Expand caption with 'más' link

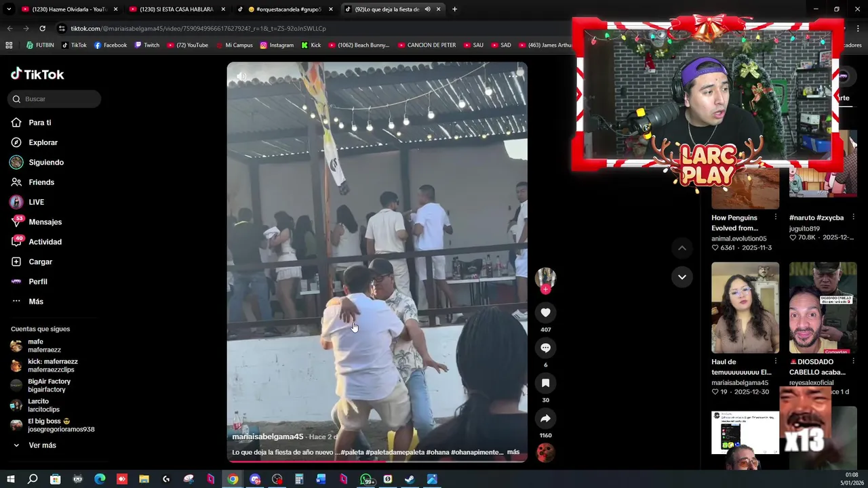coord(513,452)
